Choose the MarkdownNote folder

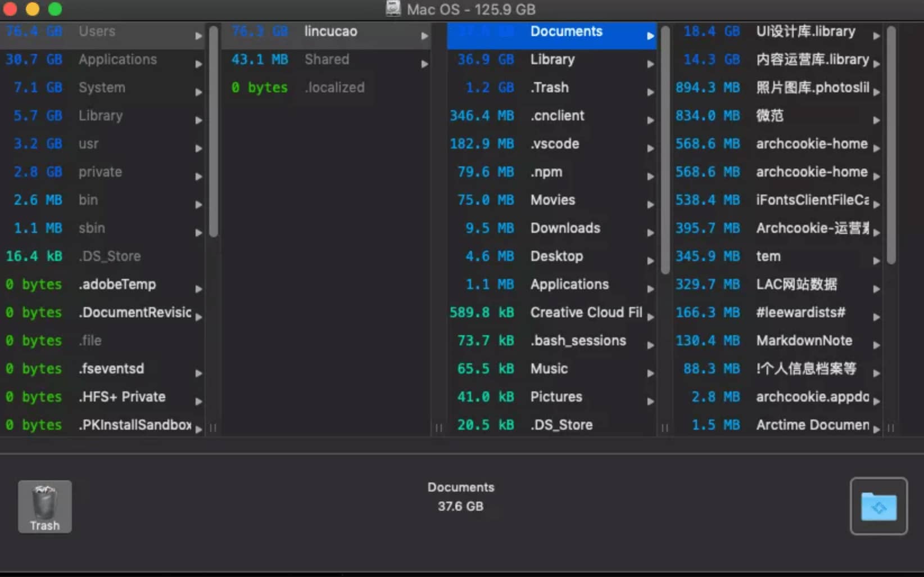pyautogui.click(x=804, y=341)
